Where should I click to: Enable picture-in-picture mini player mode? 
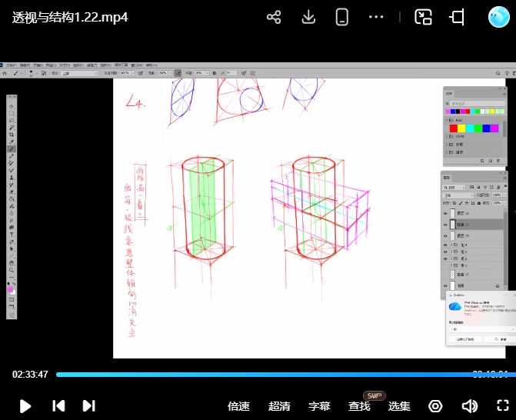(x=423, y=18)
